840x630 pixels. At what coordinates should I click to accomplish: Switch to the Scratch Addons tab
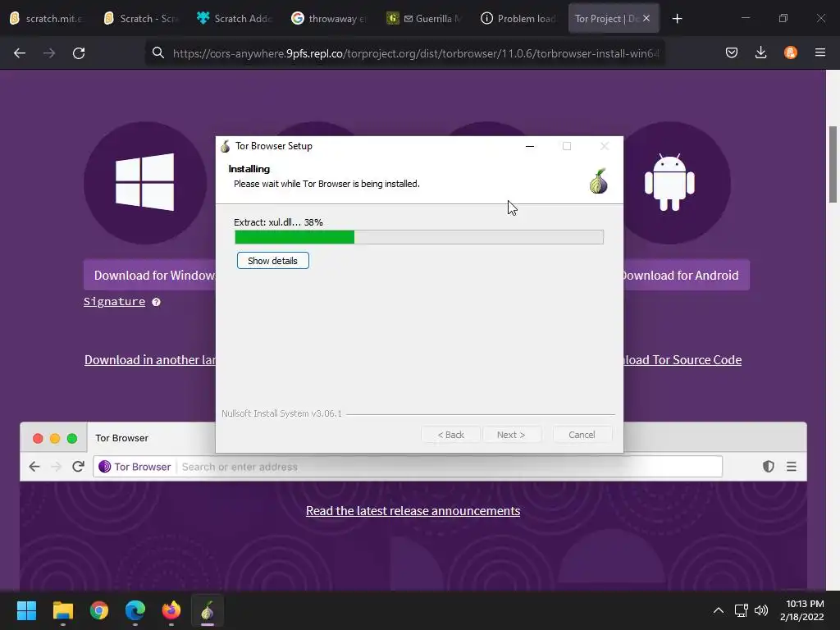tap(235, 18)
